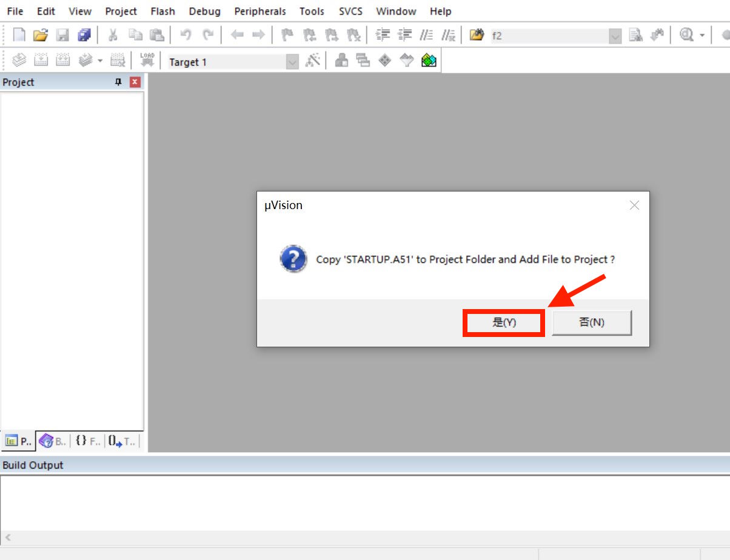Confirm copying STARTUP.A51 with 是(Y)
730x560 pixels.
(x=504, y=322)
